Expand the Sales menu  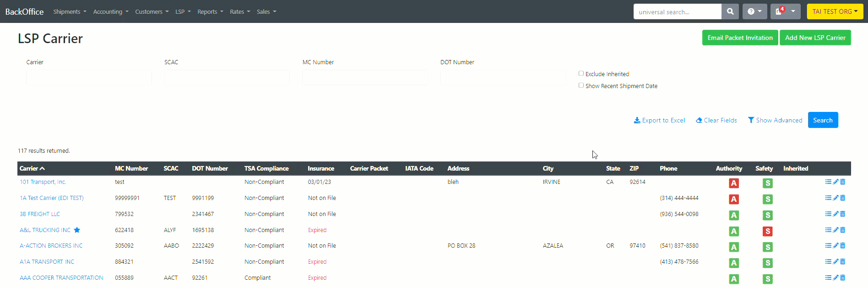pos(266,11)
